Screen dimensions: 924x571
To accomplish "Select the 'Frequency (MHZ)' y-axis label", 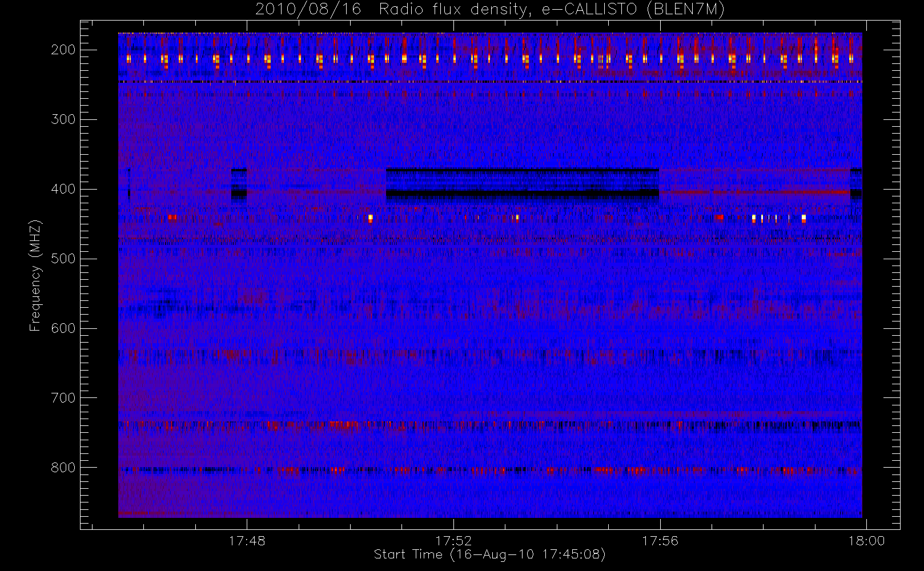I will pyautogui.click(x=35, y=276).
